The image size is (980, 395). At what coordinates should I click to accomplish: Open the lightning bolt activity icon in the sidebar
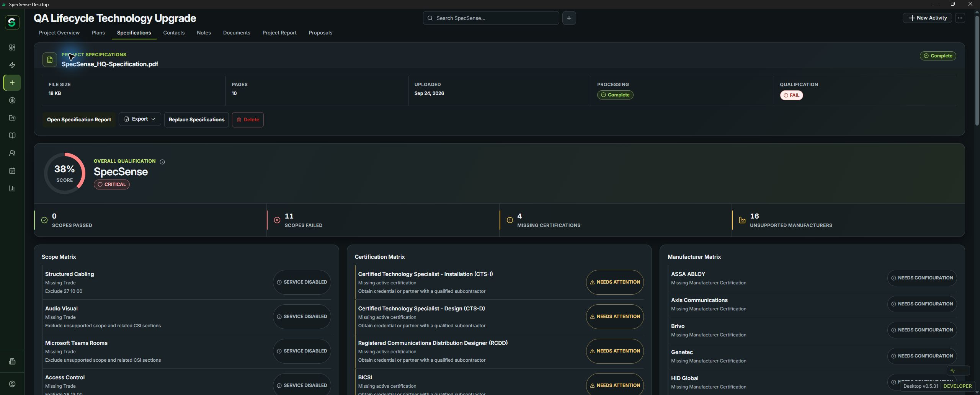[x=12, y=65]
